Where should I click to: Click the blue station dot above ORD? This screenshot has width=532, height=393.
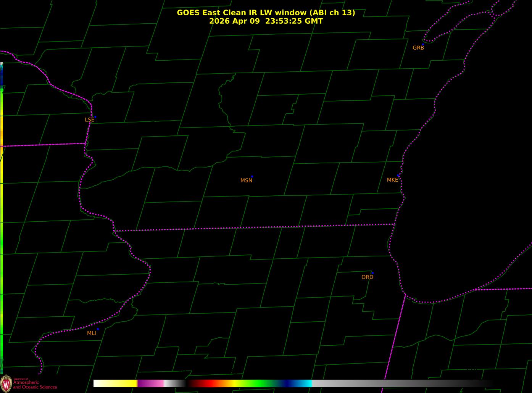[372, 273]
